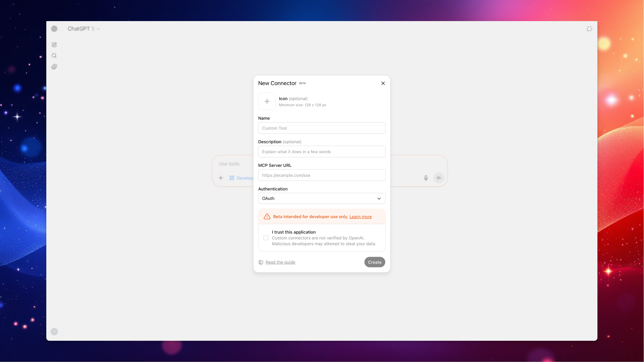Click the BETA badge next to title
This screenshot has height=362, width=644.
[303, 84]
